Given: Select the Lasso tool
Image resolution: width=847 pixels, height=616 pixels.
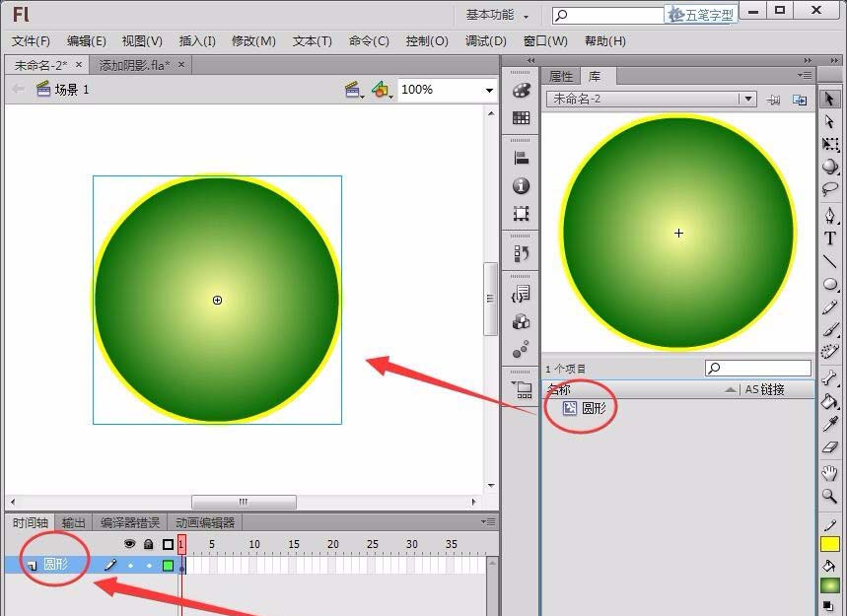Looking at the screenshot, I should (x=829, y=189).
